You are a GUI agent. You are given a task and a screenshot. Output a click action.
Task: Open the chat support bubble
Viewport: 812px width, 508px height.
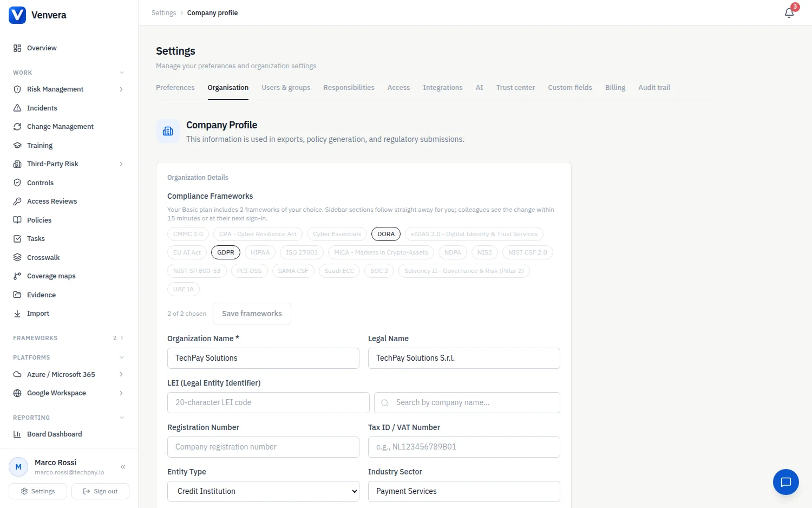786,482
